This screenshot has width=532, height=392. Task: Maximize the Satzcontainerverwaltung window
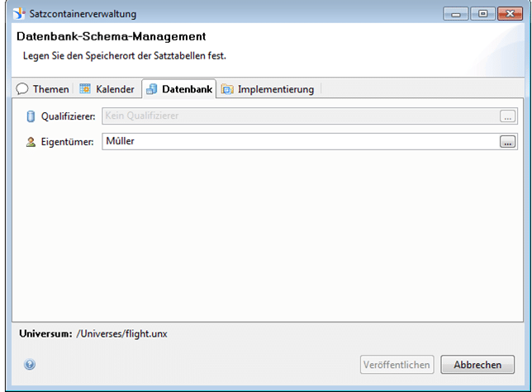484,14
